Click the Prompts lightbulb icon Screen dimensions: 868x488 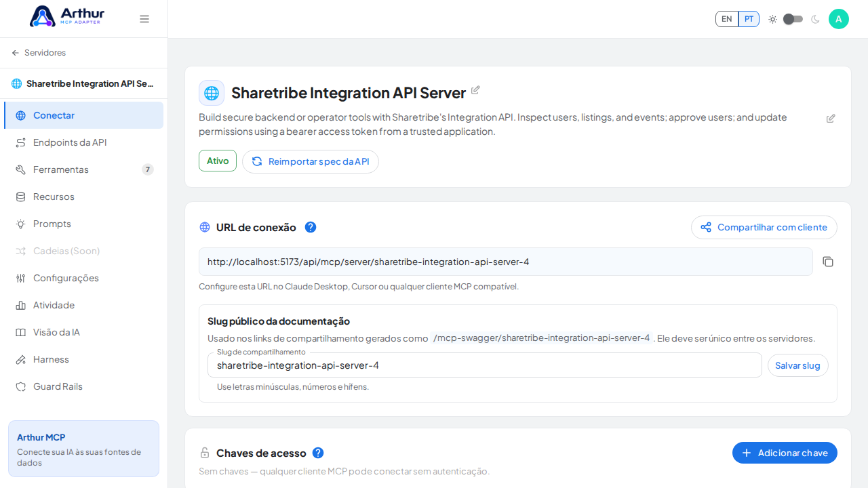pos(21,224)
